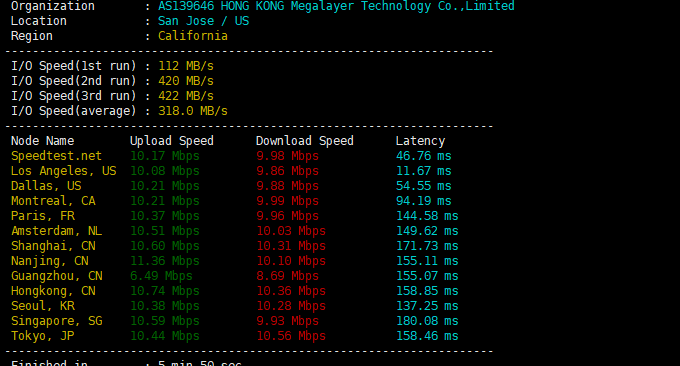Click the Guangzhou, CN node name
This screenshot has width=680, height=366.
[56, 276]
